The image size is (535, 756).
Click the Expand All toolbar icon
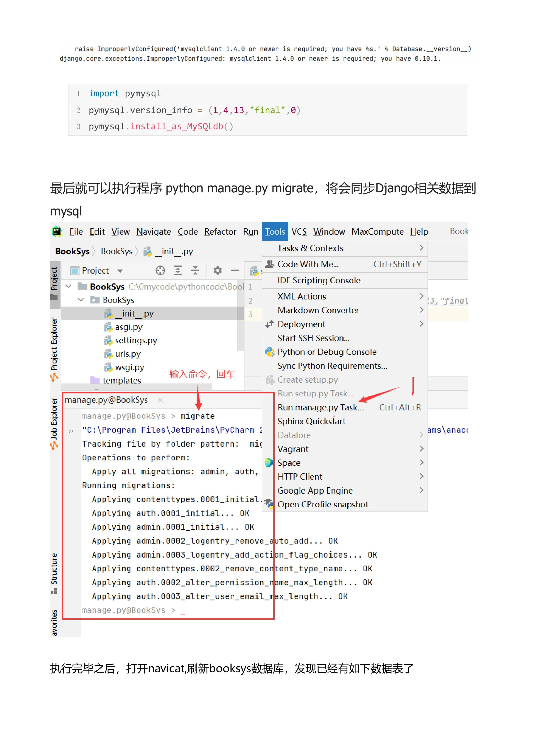click(177, 271)
